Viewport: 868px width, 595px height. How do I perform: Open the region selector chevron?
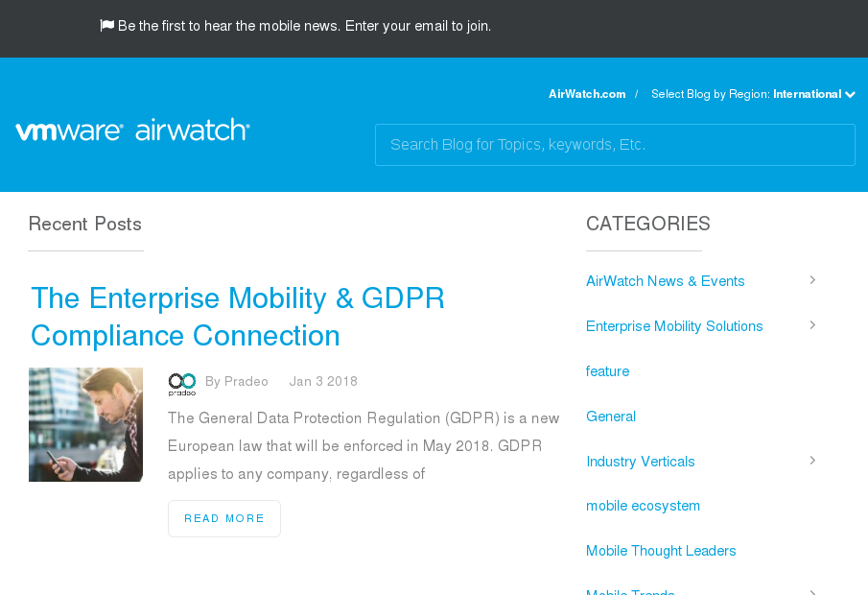pos(849,94)
